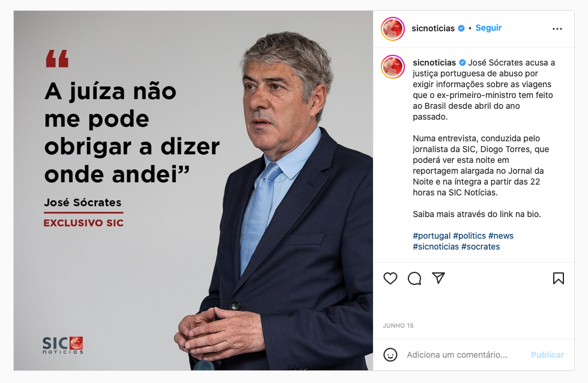This screenshot has width=588, height=383.
Task: Open the #sicnoticias hashtag
Action: 436,247
